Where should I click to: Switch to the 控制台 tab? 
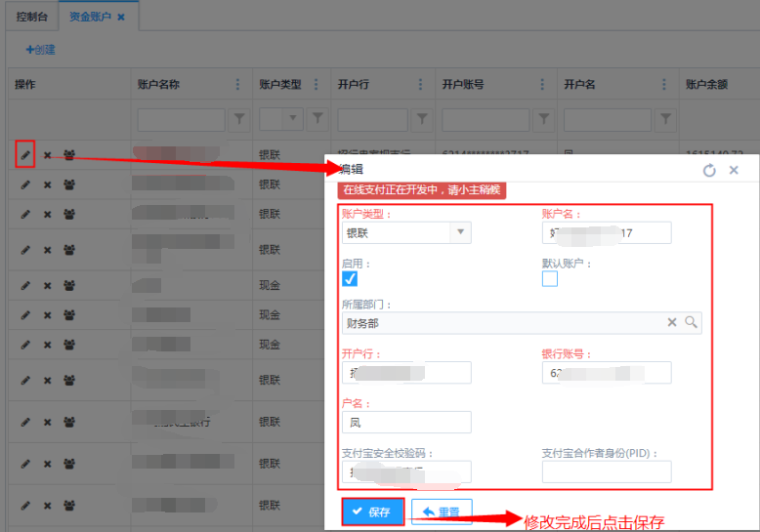[x=33, y=17]
